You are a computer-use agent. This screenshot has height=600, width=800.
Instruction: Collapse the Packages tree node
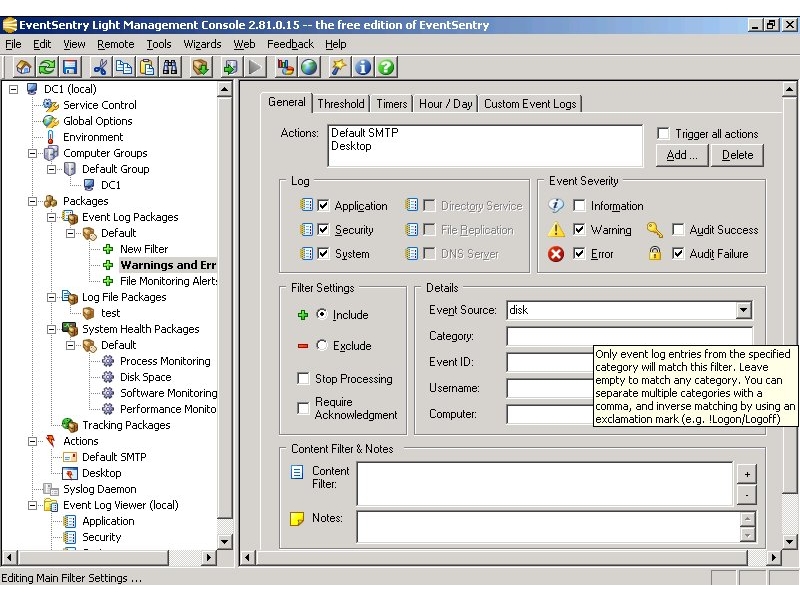pos(33,201)
